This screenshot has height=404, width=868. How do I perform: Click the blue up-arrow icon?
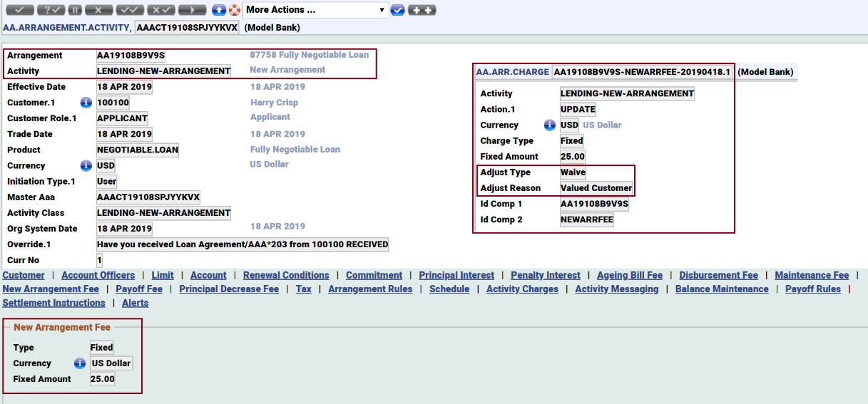[219, 10]
